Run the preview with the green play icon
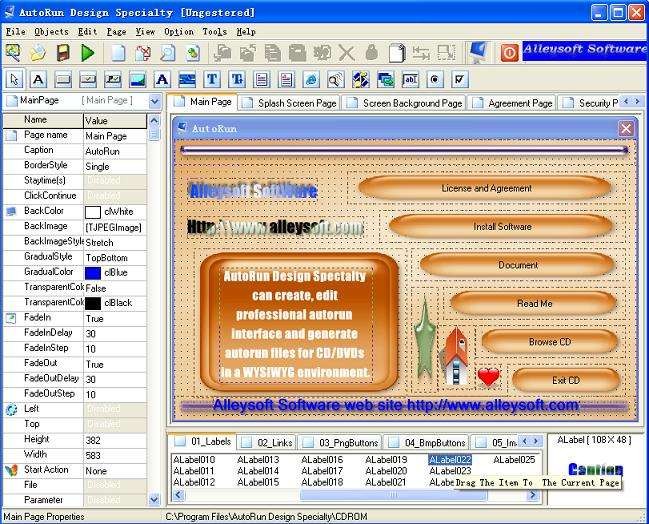The width and height of the screenshot is (649, 524). [87, 53]
